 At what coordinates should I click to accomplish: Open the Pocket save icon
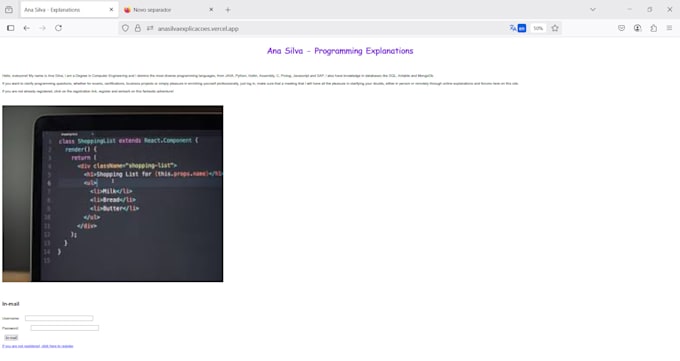pyautogui.click(x=621, y=28)
